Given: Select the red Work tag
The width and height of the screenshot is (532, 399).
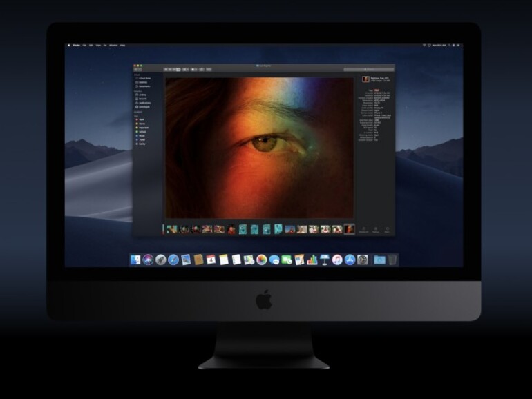Looking at the screenshot, I should pyautogui.click(x=140, y=119).
